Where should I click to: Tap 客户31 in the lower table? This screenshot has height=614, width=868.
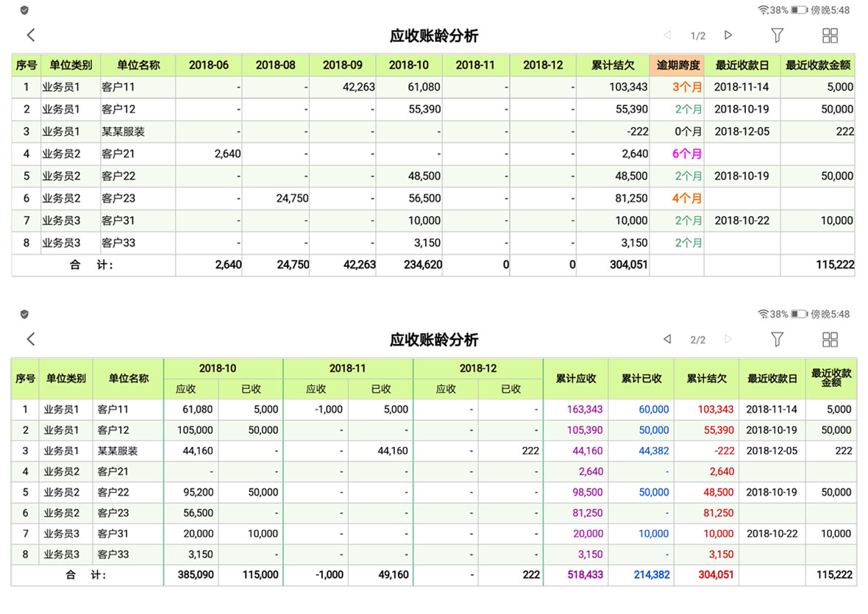[x=113, y=534]
